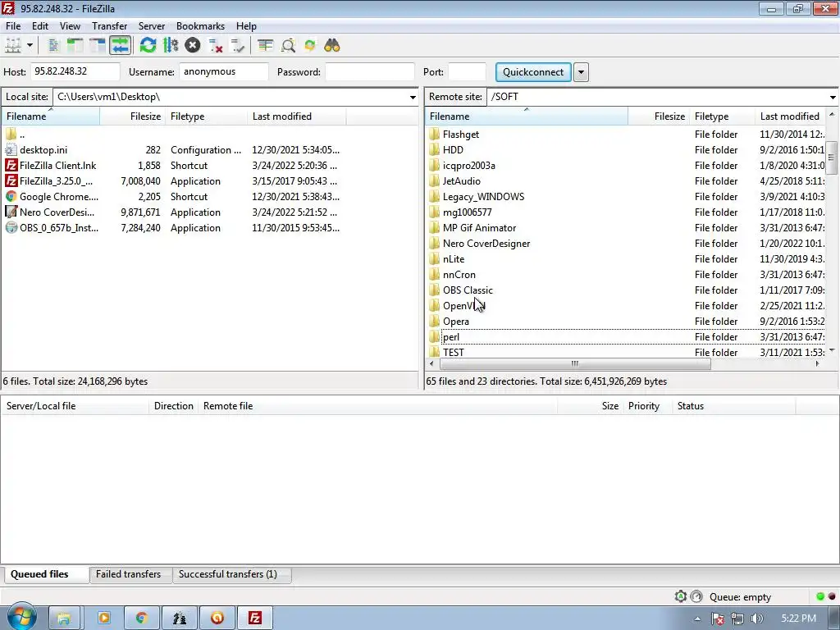The width and height of the screenshot is (840, 630).
Task: Open the File menu
Action: point(13,26)
